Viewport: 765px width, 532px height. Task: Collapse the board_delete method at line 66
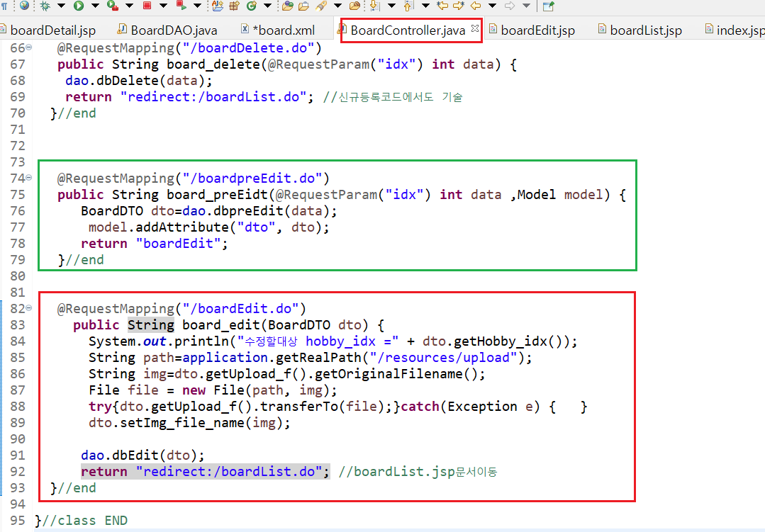[29, 47]
